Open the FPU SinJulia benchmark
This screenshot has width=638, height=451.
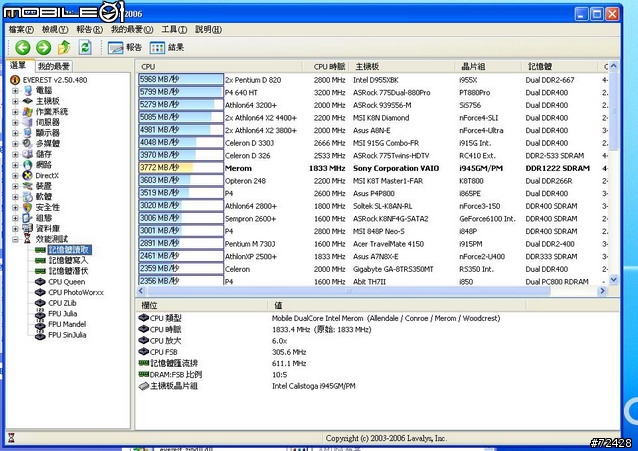coord(61,335)
